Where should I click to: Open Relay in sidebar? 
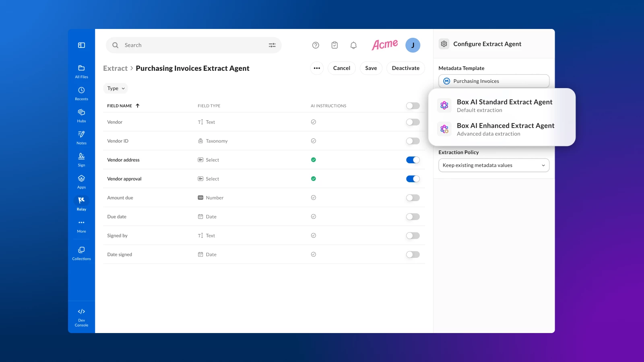pos(81,204)
